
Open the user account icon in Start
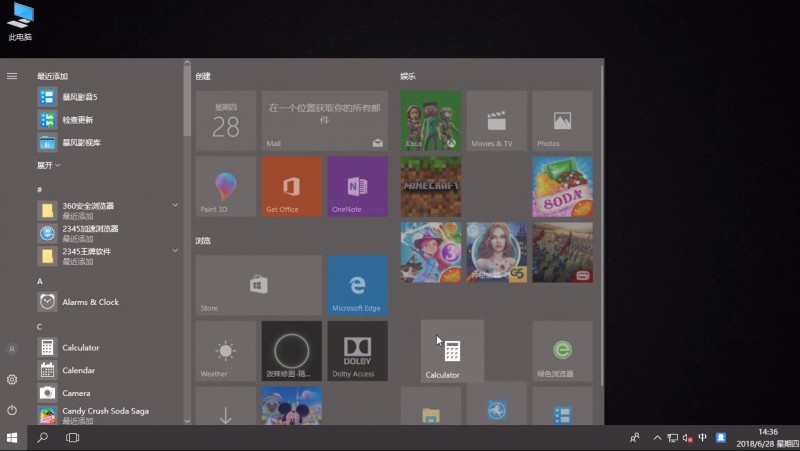[12, 349]
